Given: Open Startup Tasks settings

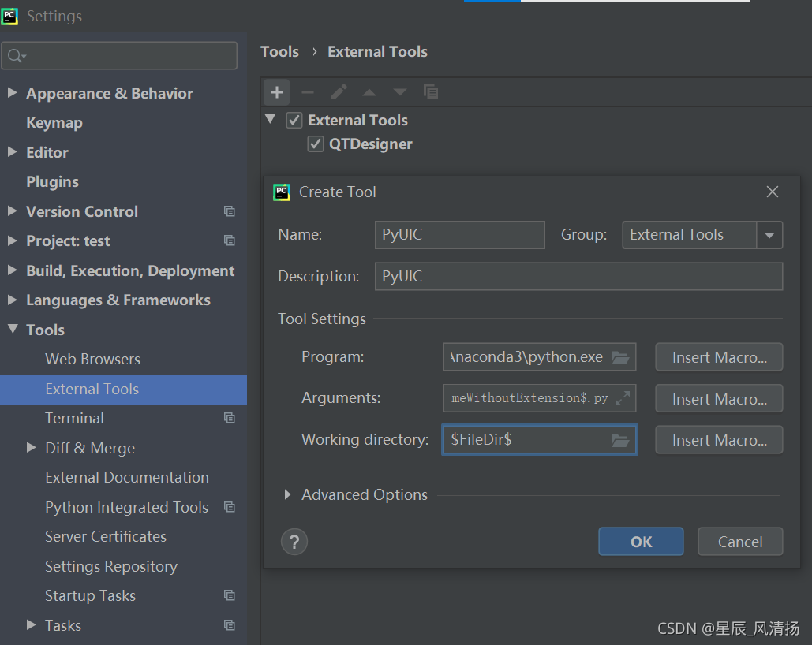Looking at the screenshot, I should [x=90, y=596].
